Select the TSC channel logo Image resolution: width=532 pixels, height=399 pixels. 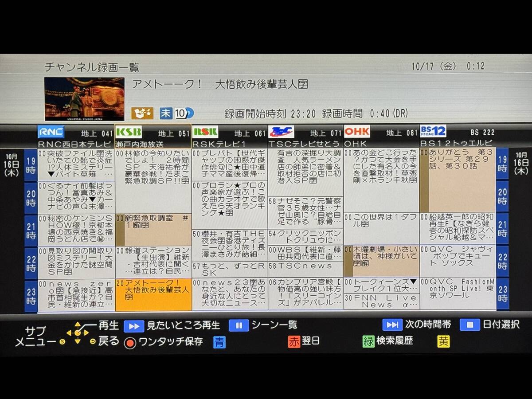click(281, 132)
